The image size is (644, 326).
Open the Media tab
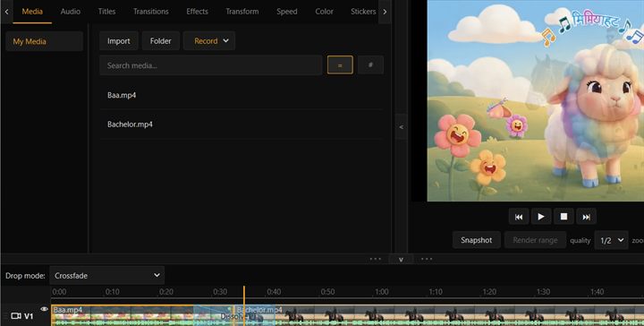(x=32, y=12)
